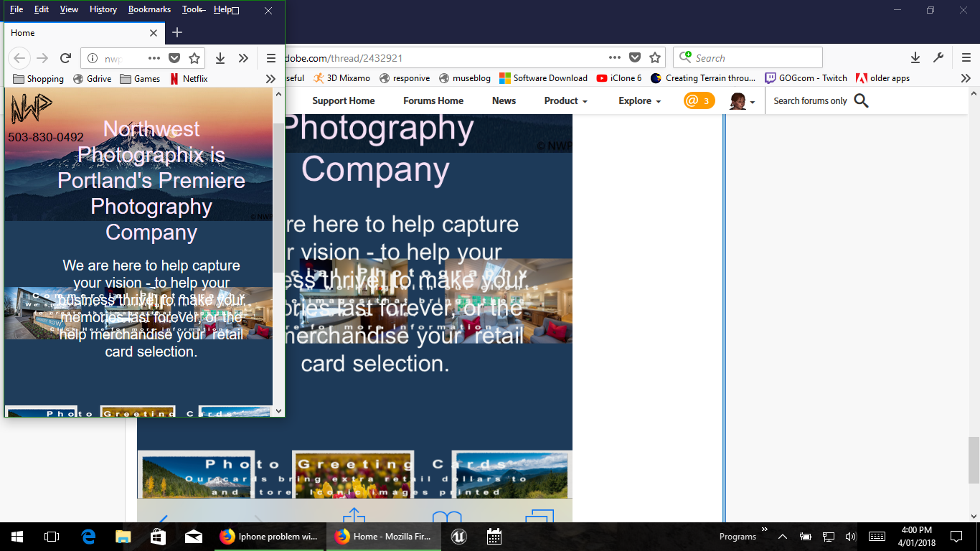Open the Bookmarks menu

point(149,9)
